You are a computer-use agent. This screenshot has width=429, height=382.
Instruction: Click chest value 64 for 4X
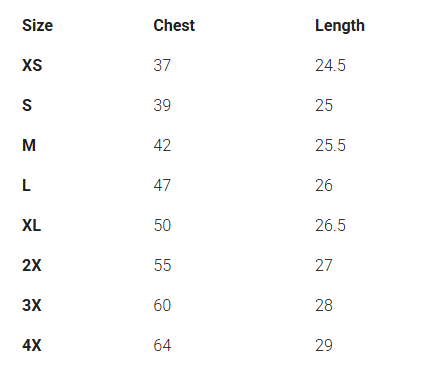pos(162,345)
